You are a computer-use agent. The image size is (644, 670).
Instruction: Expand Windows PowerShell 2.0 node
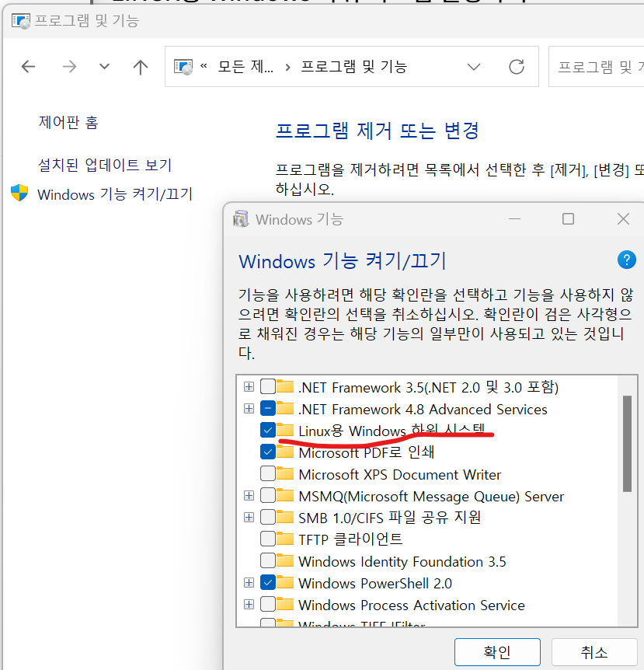point(249,583)
